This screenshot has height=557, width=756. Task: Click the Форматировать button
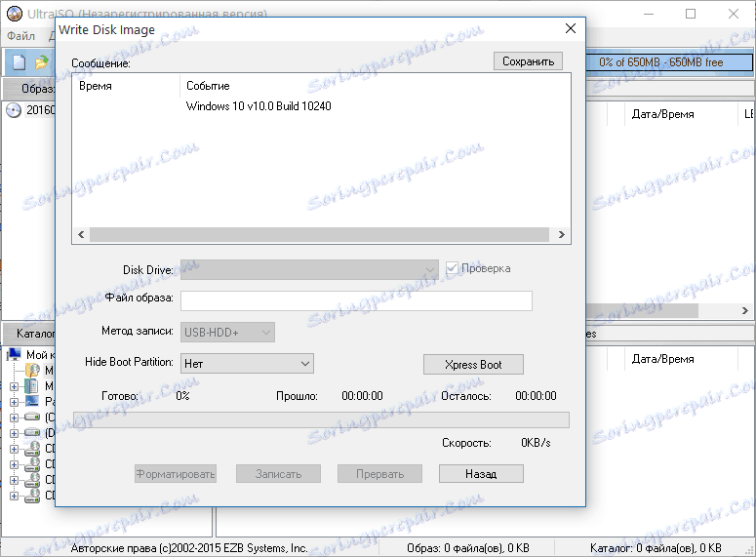click(x=176, y=474)
